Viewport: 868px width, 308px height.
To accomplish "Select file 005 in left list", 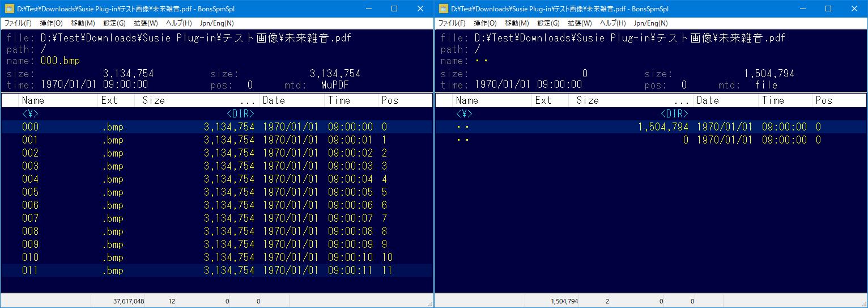I will (31, 192).
